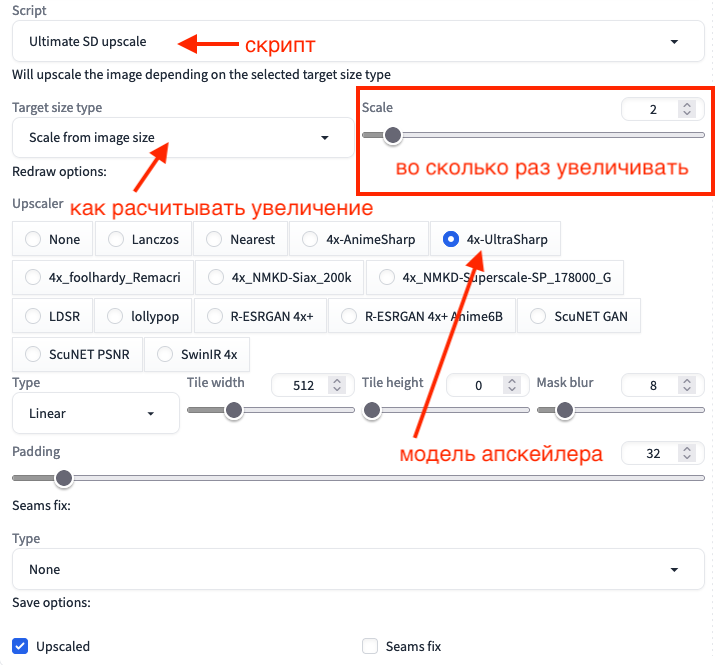The image size is (721, 665).
Task: Click the Tile width number field
Action: tap(305, 384)
